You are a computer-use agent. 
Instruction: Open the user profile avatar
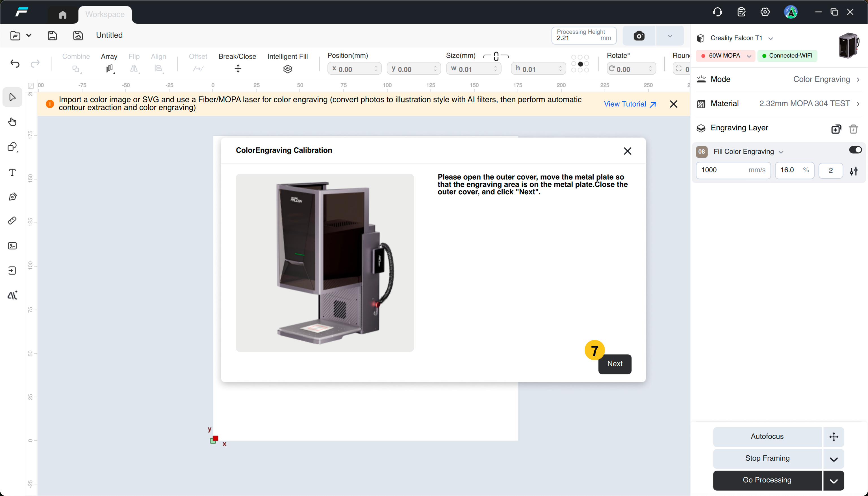790,12
